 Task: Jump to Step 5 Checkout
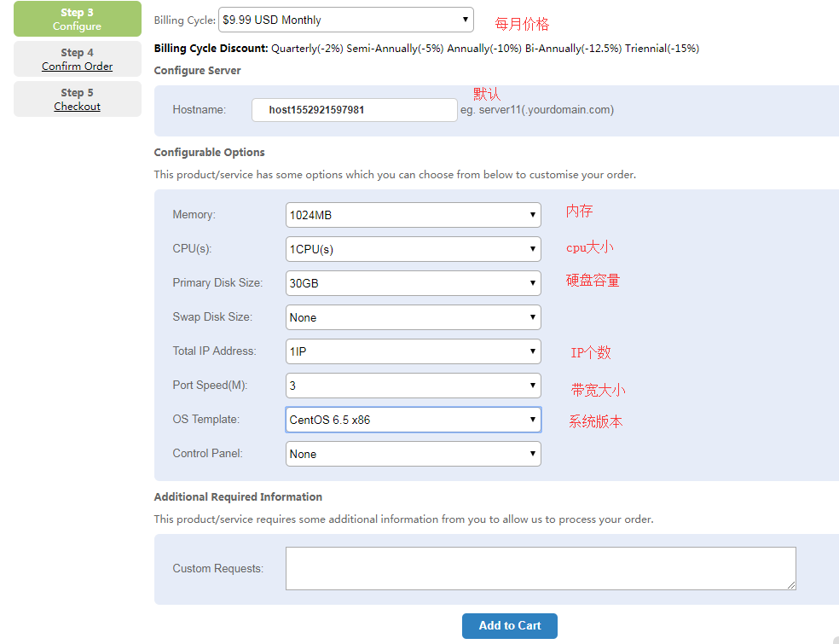(x=77, y=93)
